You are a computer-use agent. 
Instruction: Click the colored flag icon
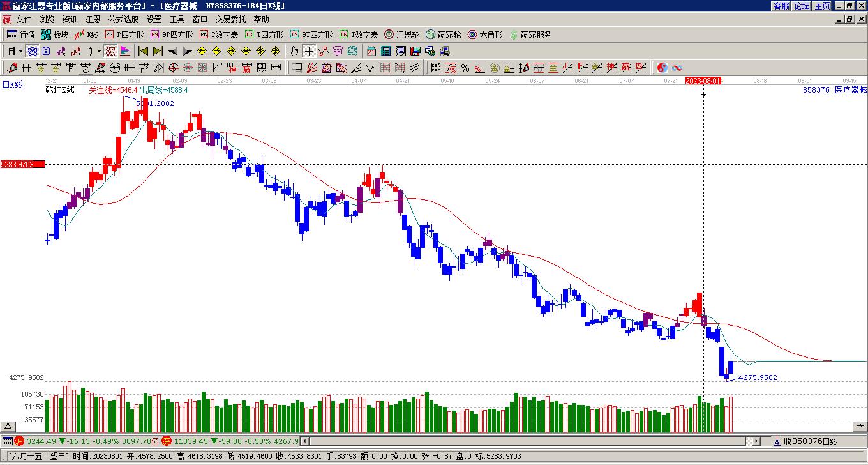(125, 51)
